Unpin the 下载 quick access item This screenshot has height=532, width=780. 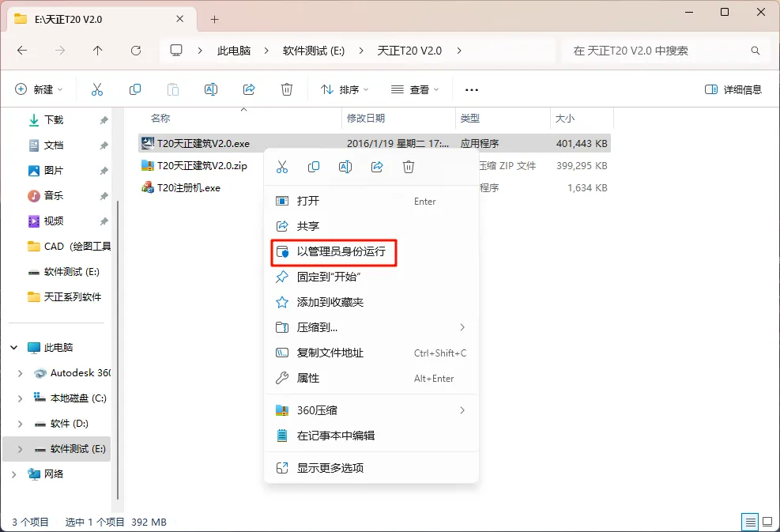tap(104, 120)
